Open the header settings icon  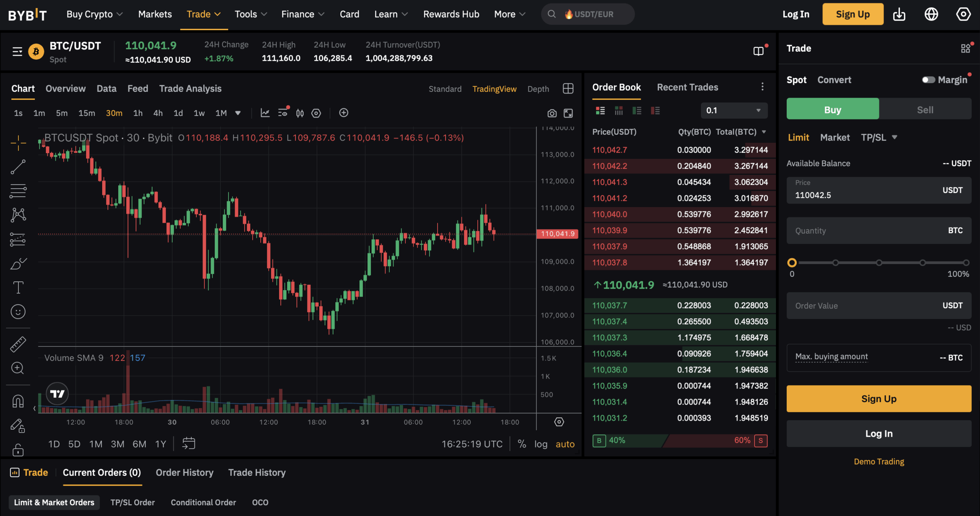click(963, 14)
